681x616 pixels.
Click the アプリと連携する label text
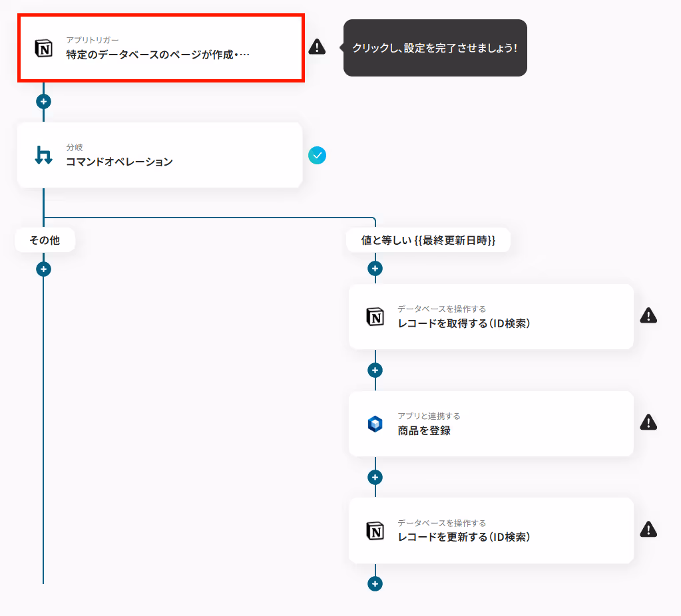429,416
